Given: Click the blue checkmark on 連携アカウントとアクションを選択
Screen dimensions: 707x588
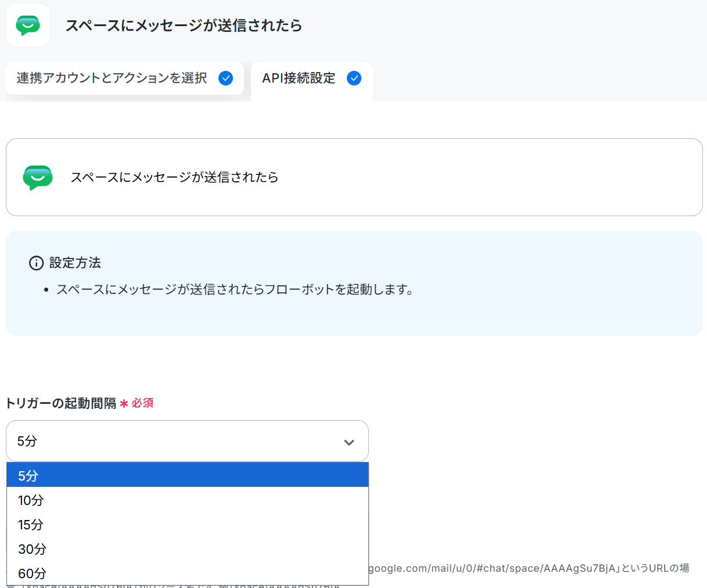Looking at the screenshot, I should [226, 78].
